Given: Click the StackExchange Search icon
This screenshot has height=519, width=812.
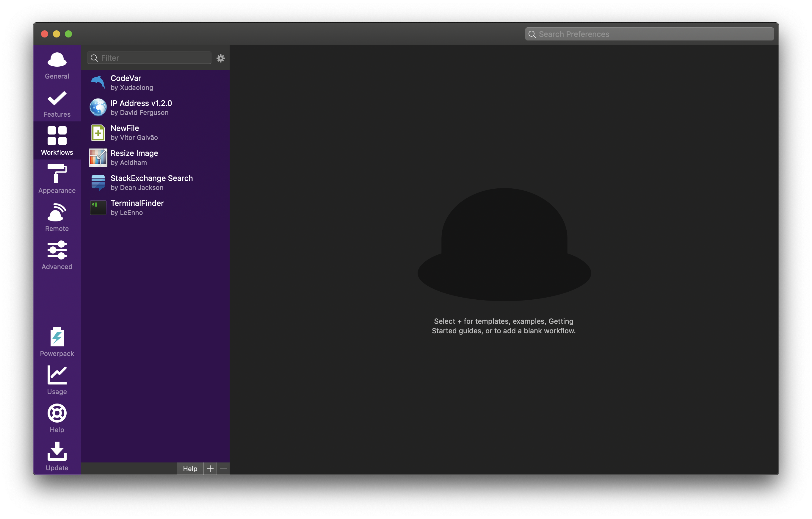Looking at the screenshot, I should (x=98, y=182).
